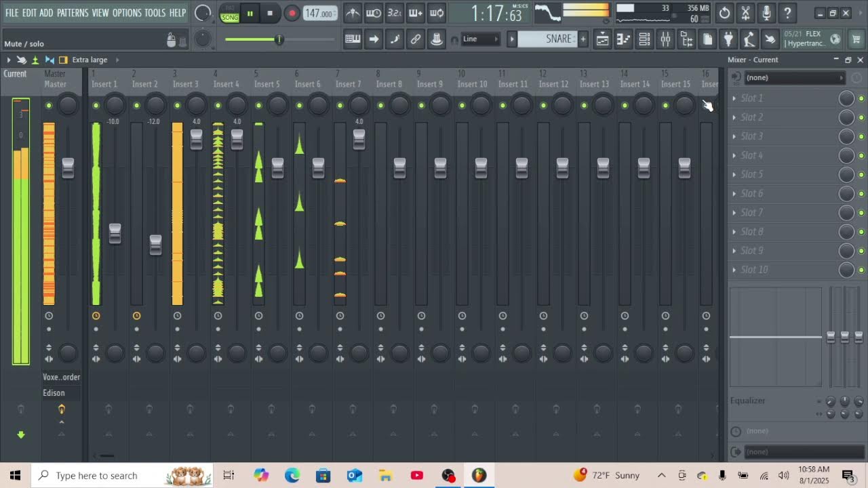
Task: Mute Insert 12 using its green LED
Action: (x=543, y=105)
